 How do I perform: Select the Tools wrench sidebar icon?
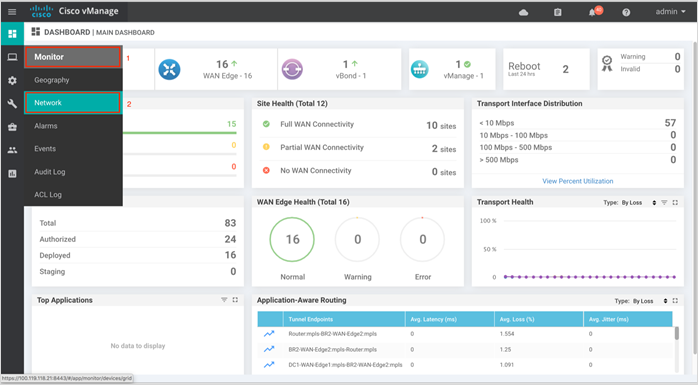click(12, 104)
